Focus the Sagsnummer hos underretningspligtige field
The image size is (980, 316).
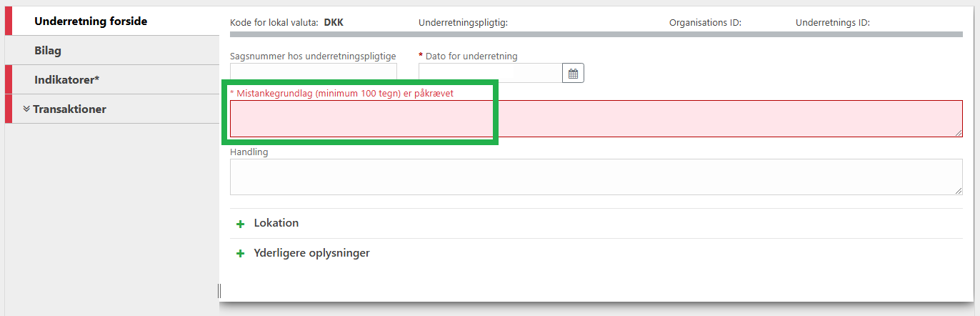(x=314, y=72)
